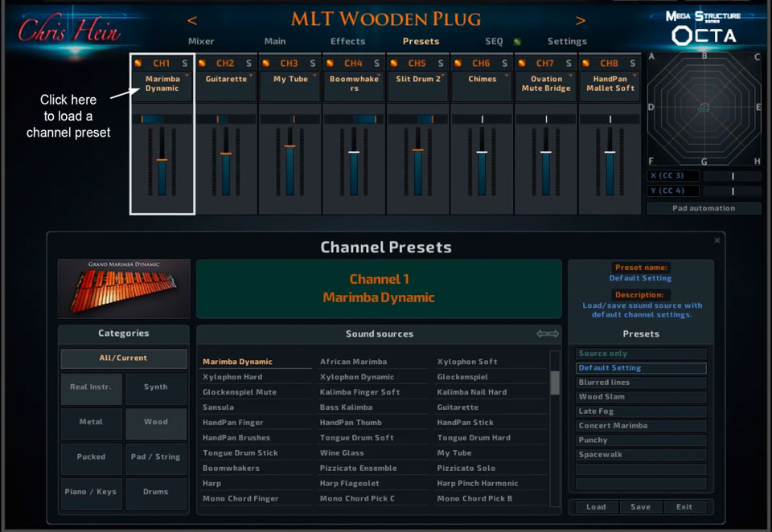The height and width of the screenshot is (532, 772).
Task: Open the Boomwhakers channel preset dropdown
Action: pos(354,86)
